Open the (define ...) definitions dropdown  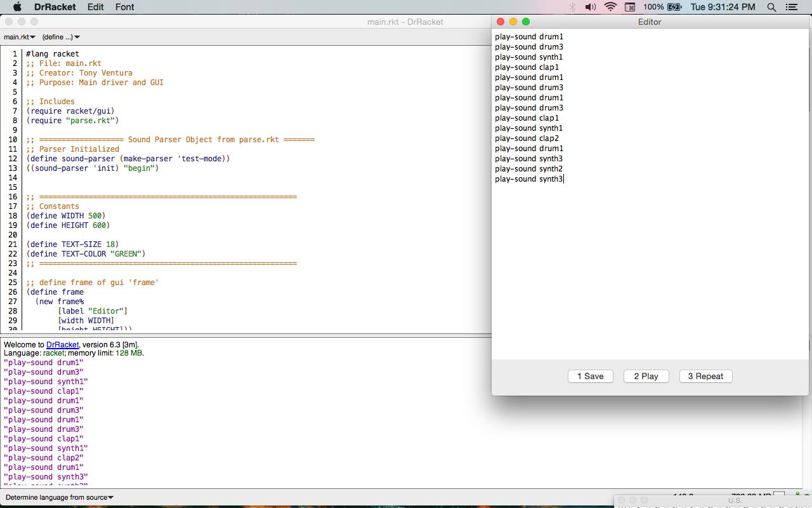coord(61,37)
